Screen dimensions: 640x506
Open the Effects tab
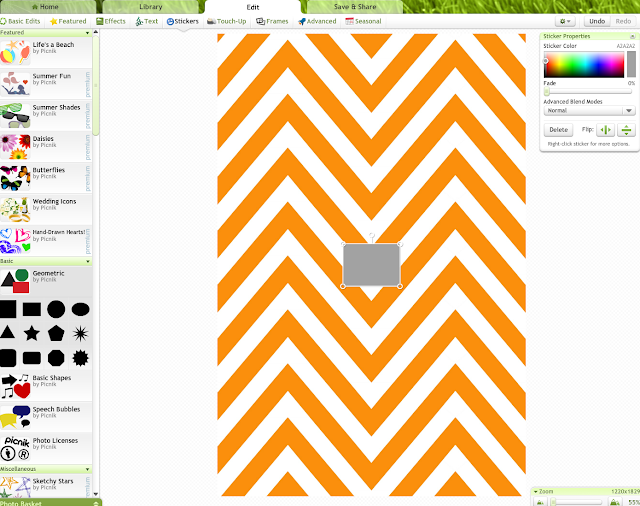point(111,21)
